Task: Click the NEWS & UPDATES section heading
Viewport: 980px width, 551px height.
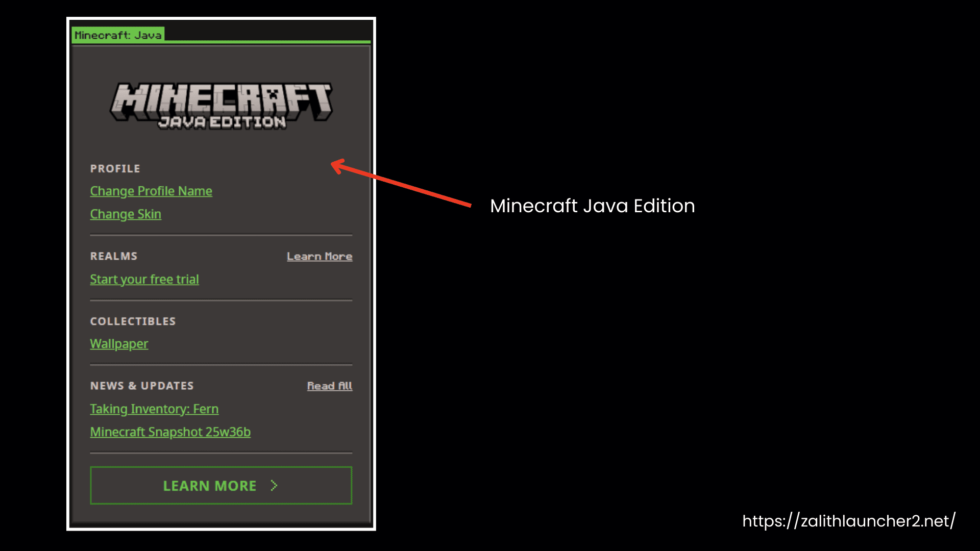Action: (142, 386)
